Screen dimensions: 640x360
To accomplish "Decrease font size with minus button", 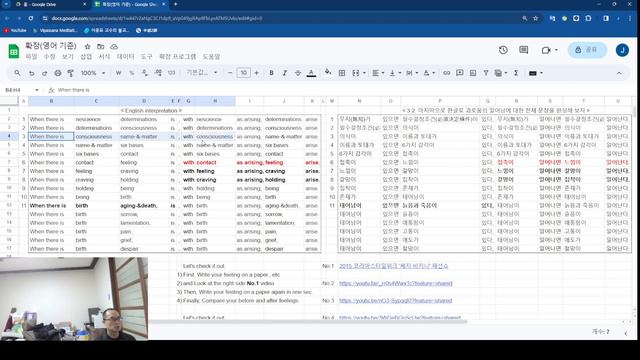I will (230, 73).
